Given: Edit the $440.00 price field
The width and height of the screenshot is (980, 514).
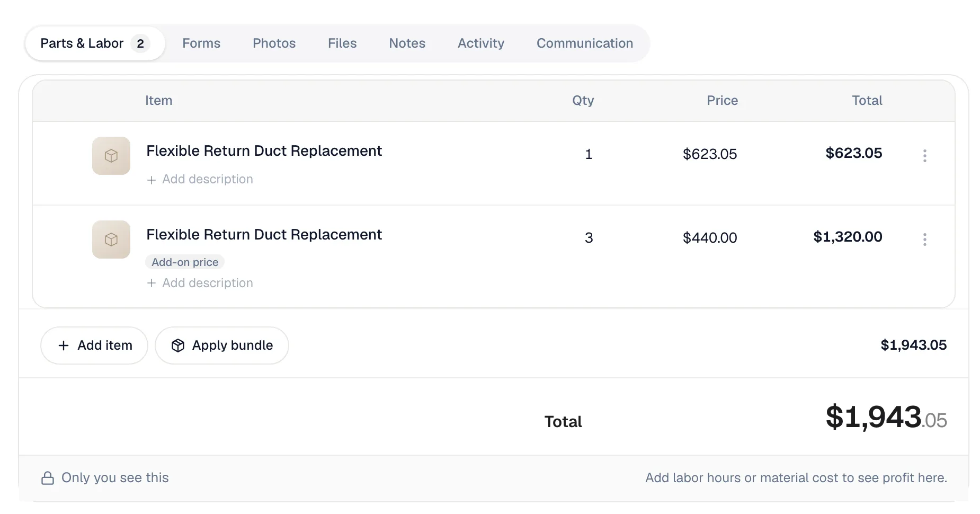Looking at the screenshot, I should (710, 238).
